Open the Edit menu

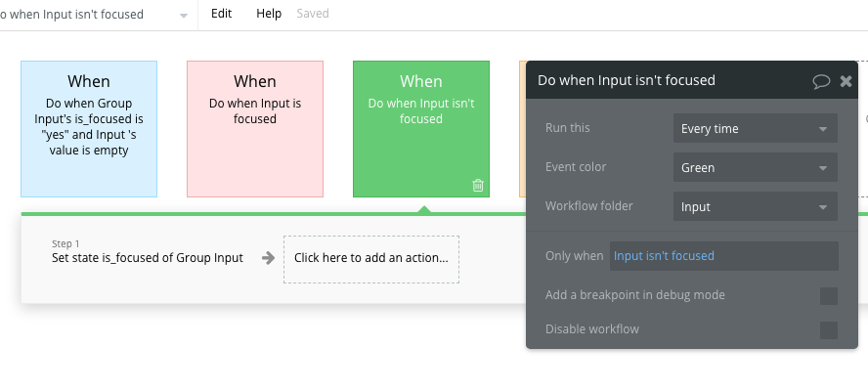pos(222,15)
